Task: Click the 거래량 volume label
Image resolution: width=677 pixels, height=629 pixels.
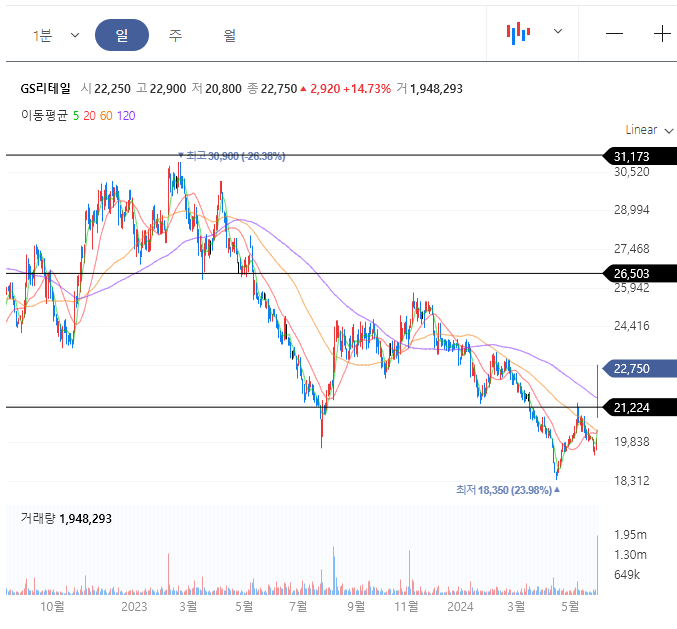Action: [38, 518]
